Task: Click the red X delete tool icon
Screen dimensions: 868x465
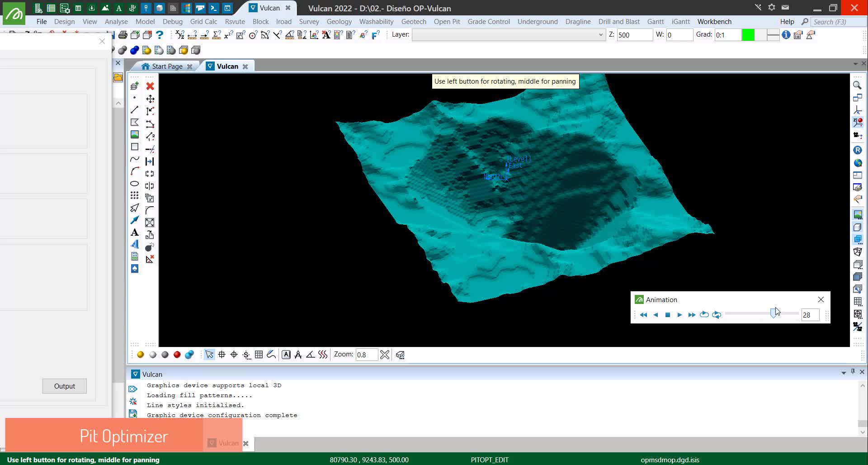Action: coord(150,86)
